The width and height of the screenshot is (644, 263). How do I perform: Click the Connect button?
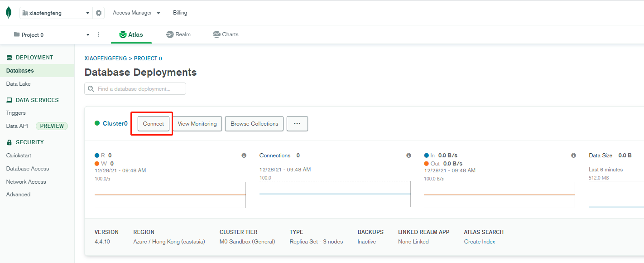154,124
